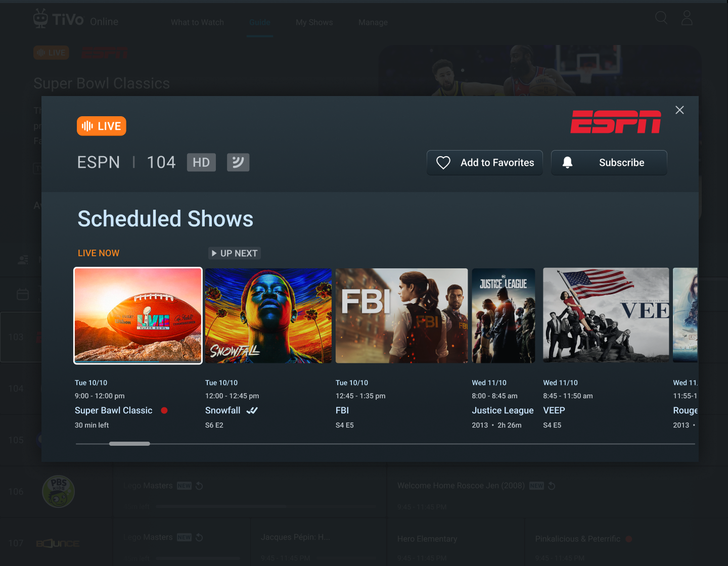Screen dimensions: 728x566
Task: Click channel number 107 in guide
Action: 16,543
